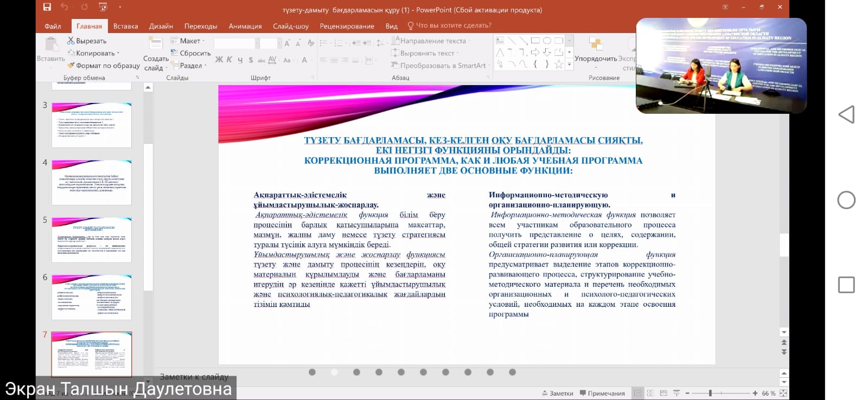The height and width of the screenshot is (400, 868).
Task: Click the zoom slider handle
Action: tap(710, 393)
